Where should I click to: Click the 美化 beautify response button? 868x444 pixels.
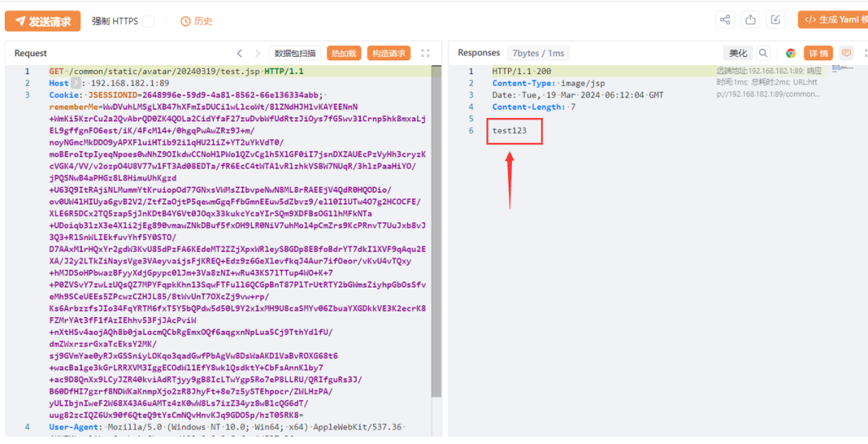[x=738, y=54]
